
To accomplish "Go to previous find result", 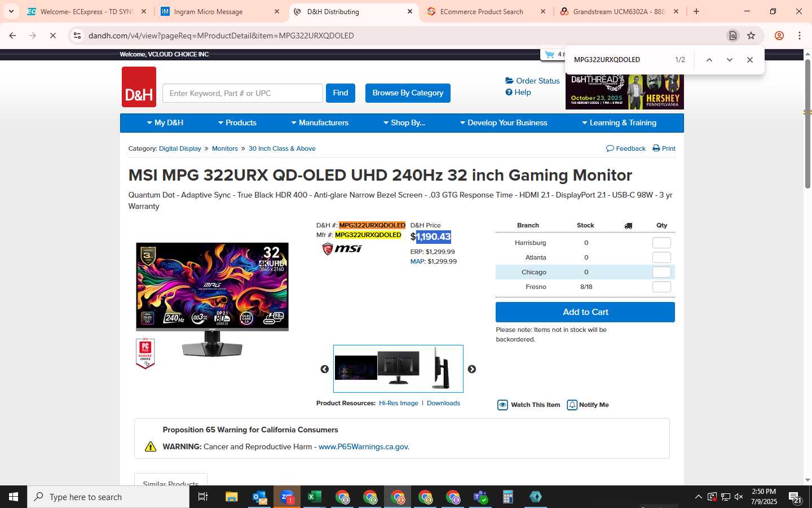I will [x=709, y=60].
